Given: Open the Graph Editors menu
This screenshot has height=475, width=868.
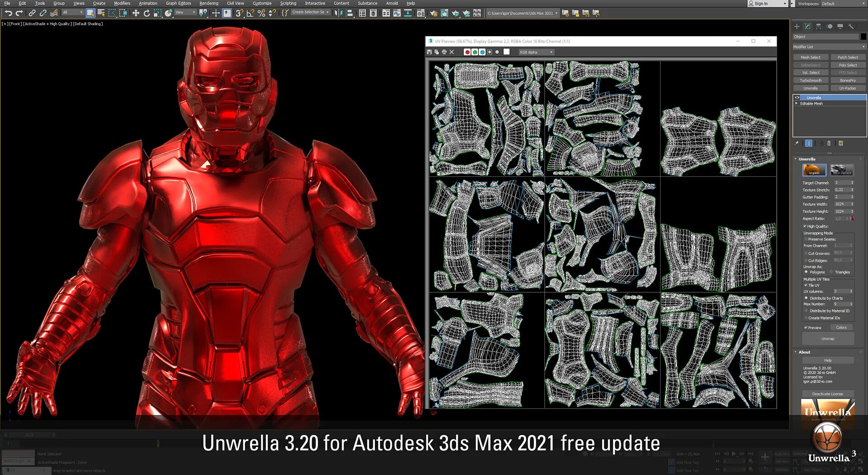Looking at the screenshot, I should click(179, 3).
